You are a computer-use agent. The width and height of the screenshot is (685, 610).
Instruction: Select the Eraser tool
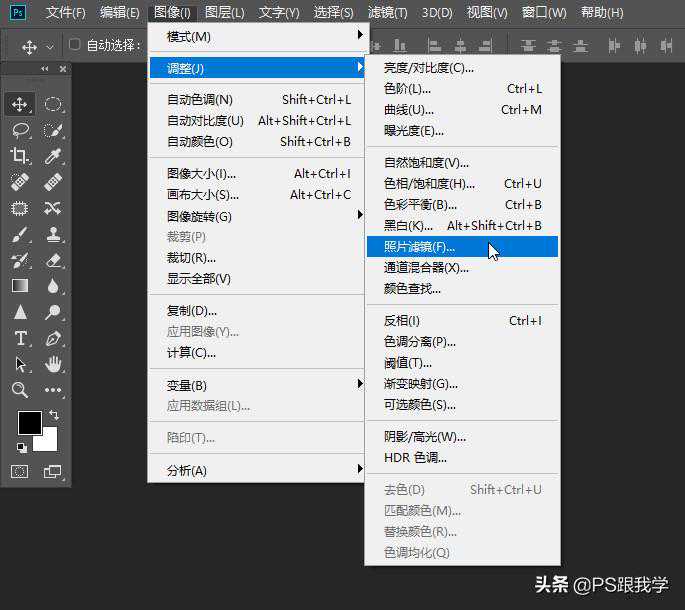(53, 260)
